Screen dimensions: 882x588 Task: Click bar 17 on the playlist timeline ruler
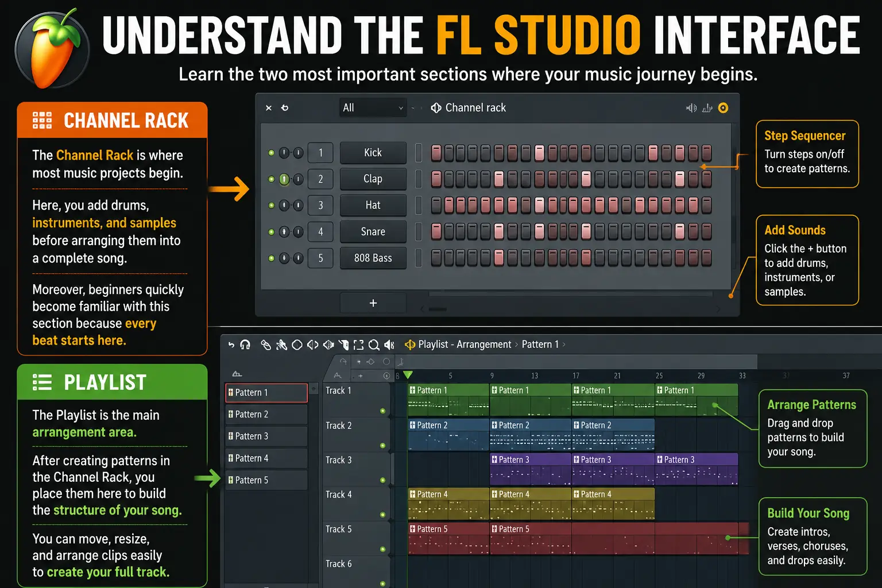576,376
